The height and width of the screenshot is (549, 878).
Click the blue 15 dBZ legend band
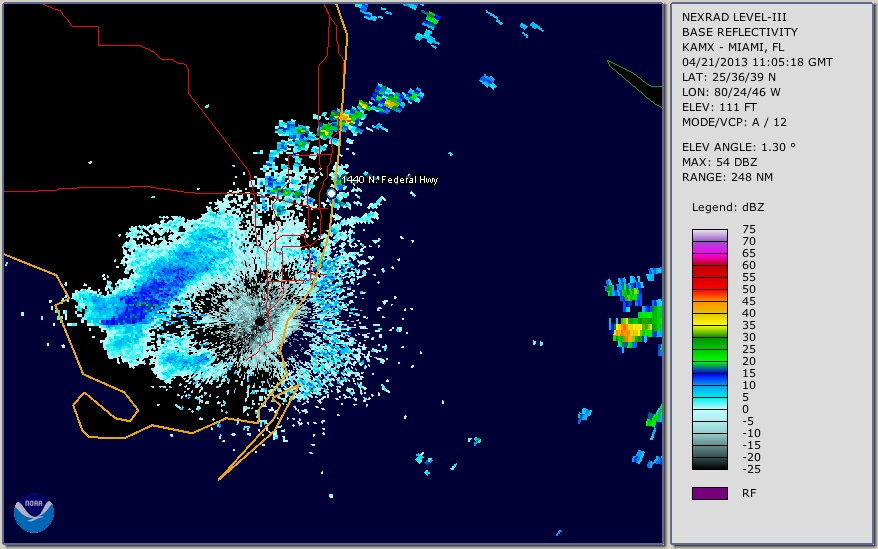coord(710,379)
